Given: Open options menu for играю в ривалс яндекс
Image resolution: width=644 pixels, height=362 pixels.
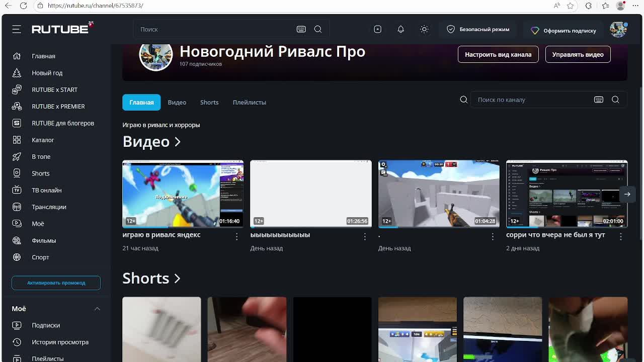Looking at the screenshot, I should pos(236,236).
